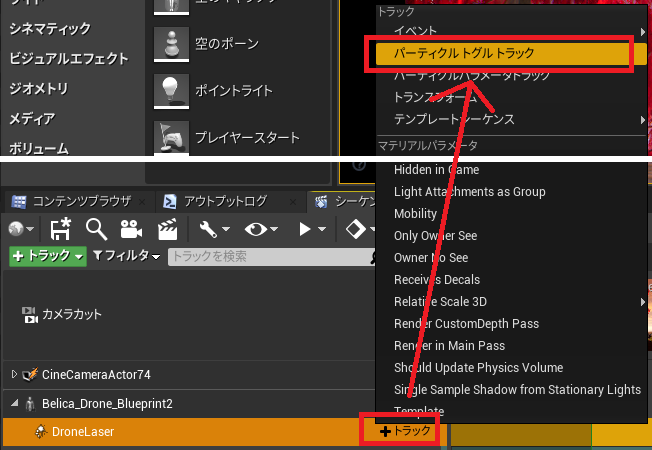Open the イベント submenu
652x450 pixels.
pos(511,31)
